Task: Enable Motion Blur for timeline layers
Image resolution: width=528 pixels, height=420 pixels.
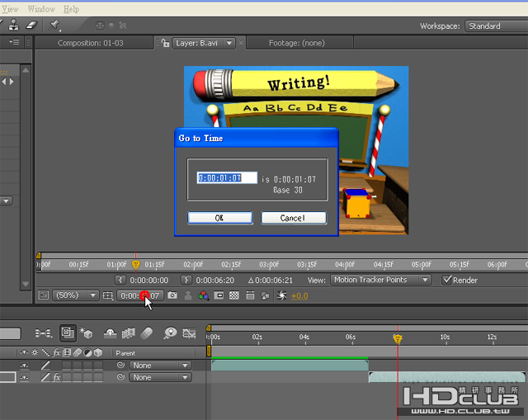Action: point(147,333)
